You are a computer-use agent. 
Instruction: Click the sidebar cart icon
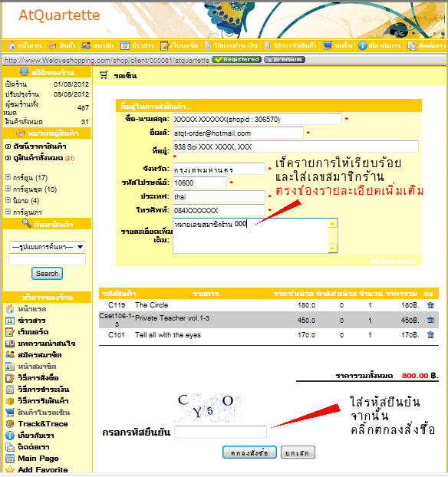tap(10, 413)
